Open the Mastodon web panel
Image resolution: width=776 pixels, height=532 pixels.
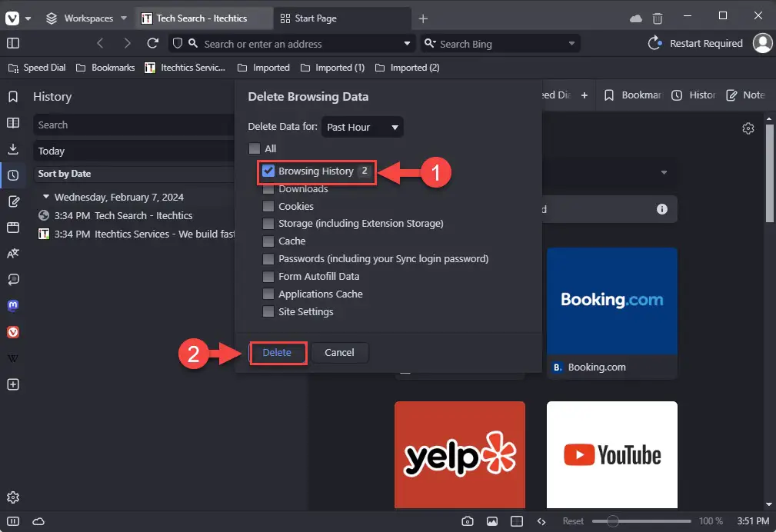tap(12, 305)
